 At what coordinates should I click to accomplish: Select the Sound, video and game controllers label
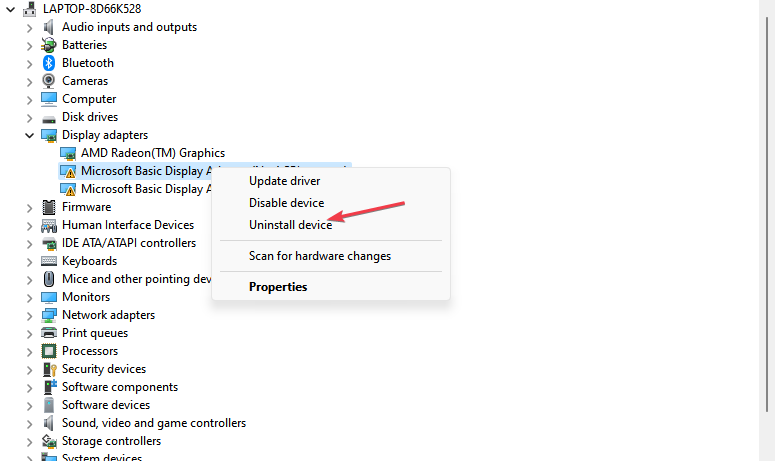pyautogui.click(x=154, y=423)
